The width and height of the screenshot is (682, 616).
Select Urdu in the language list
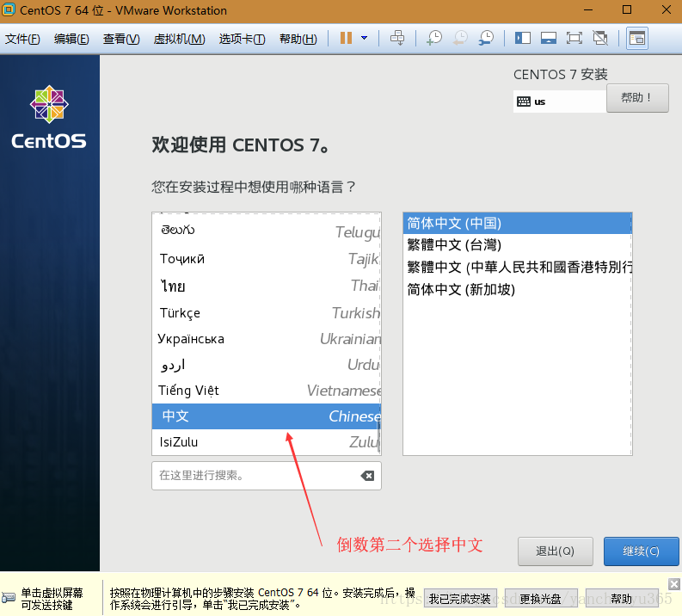267,365
